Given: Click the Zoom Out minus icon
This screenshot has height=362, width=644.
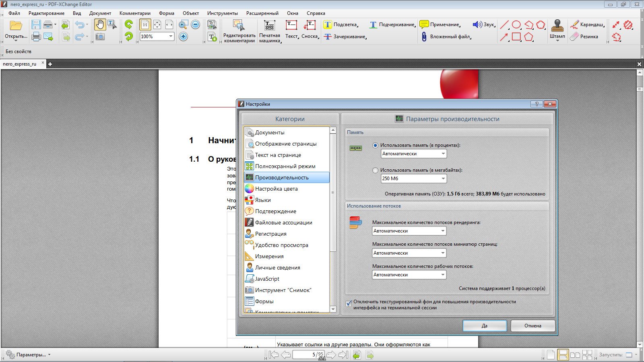Looking at the screenshot, I should pos(195,25).
